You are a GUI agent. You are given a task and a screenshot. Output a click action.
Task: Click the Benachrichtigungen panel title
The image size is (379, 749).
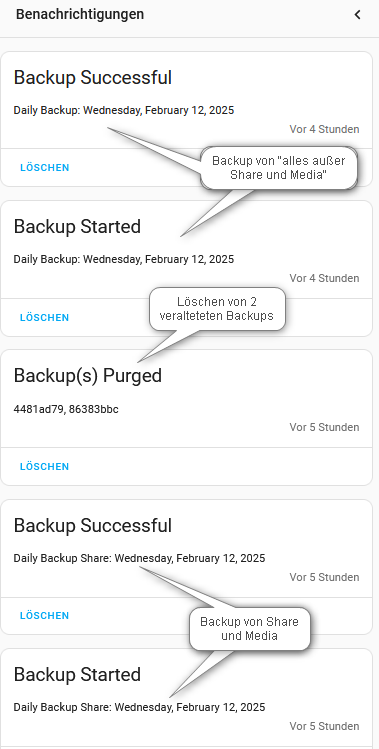(x=80, y=14)
